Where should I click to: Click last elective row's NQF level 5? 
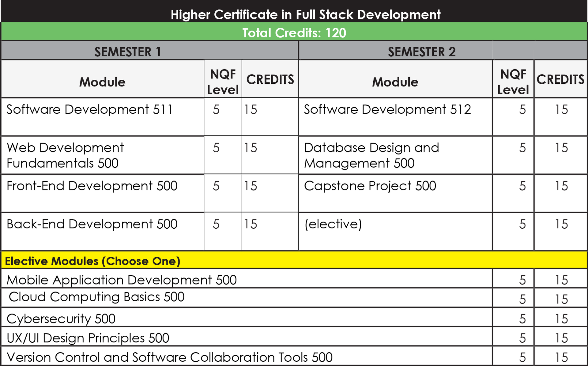tap(522, 357)
